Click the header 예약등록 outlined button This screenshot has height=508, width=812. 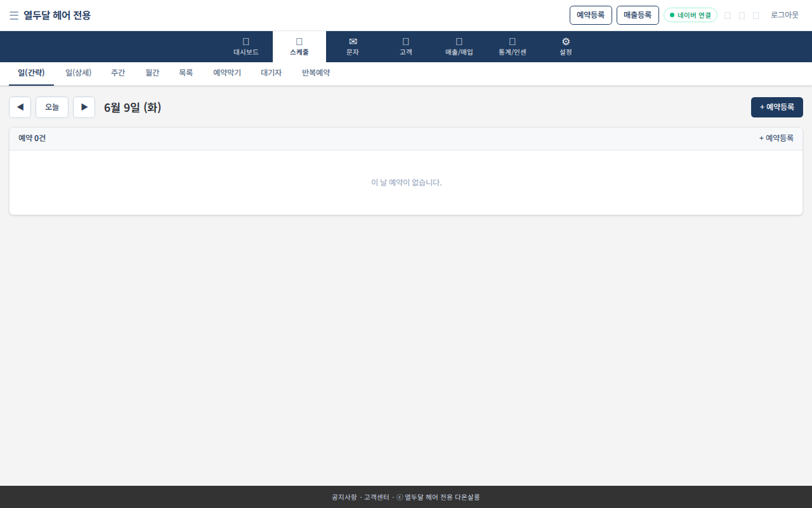click(x=591, y=15)
